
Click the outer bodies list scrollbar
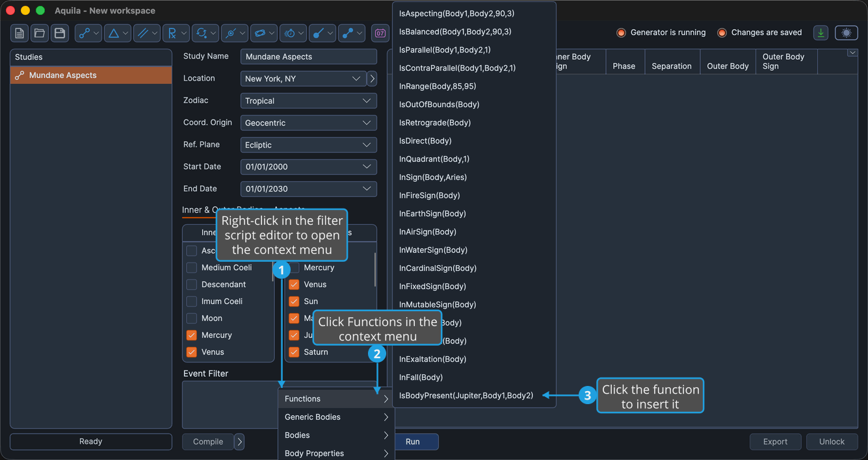[x=375, y=270]
